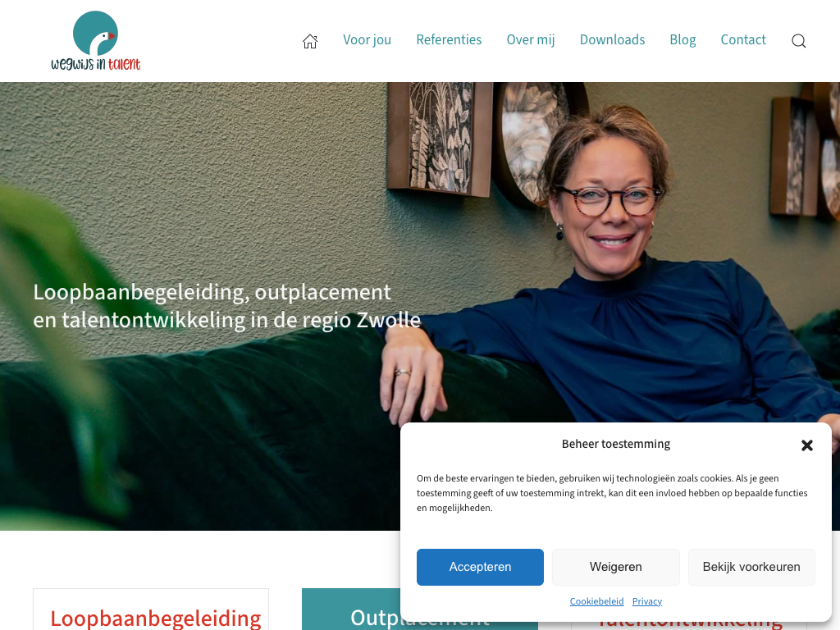Go to the Referenties page
Viewport: 840px width, 630px height.
tap(449, 40)
